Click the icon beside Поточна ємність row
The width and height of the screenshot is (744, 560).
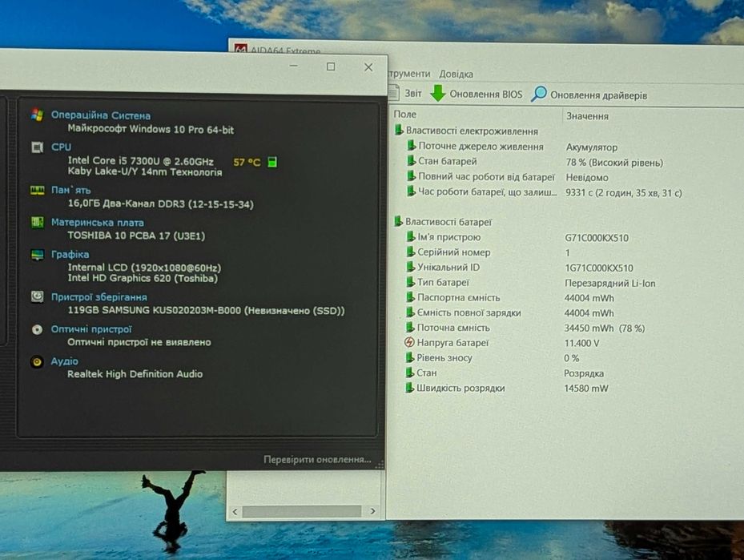410,328
